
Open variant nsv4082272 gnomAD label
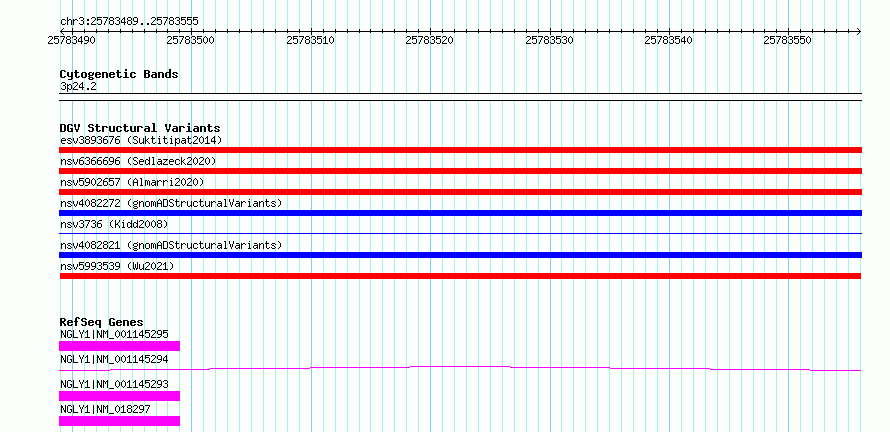point(171,203)
